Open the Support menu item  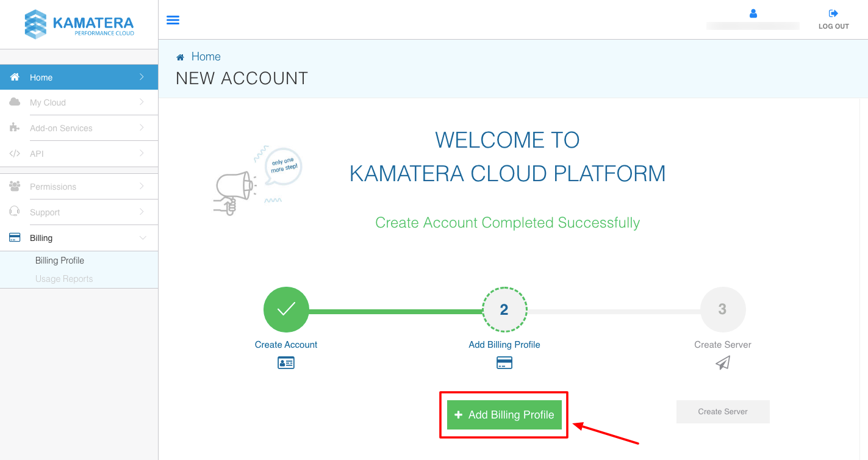(x=79, y=212)
